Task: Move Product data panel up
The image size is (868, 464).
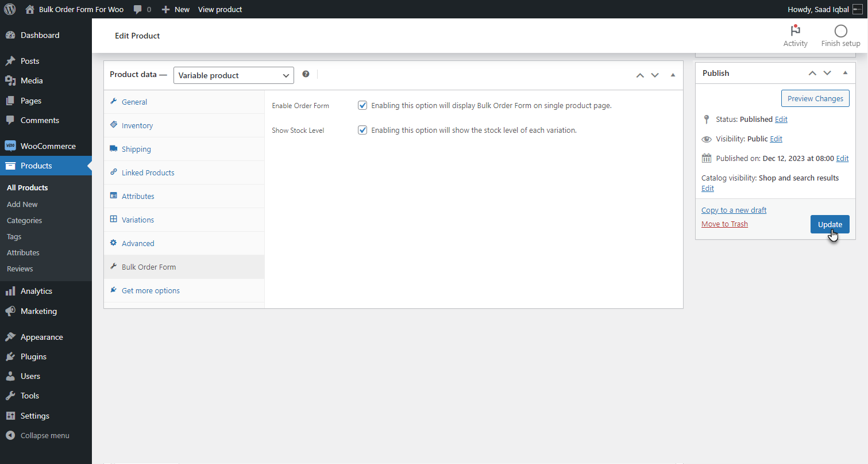Action: 640,75
